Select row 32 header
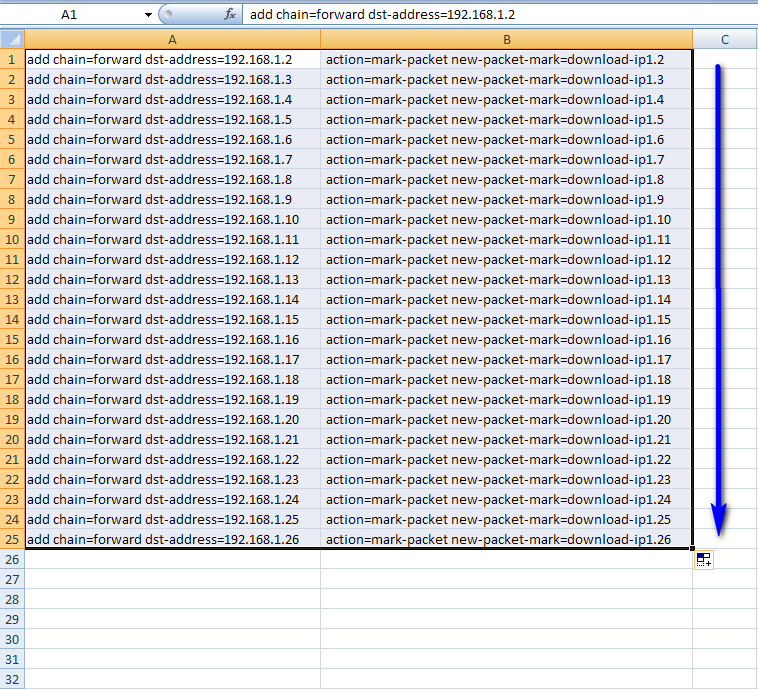This screenshot has height=689, width=758. [x=12, y=679]
